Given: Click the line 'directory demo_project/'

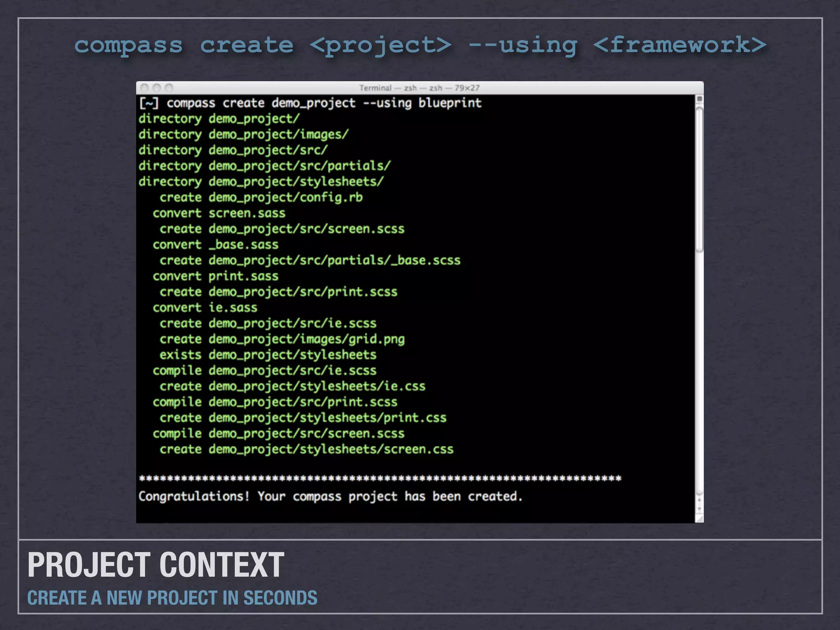Looking at the screenshot, I should [219, 119].
